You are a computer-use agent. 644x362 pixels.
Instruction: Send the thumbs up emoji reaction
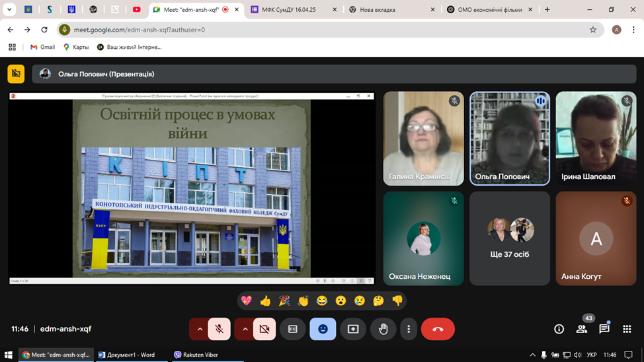265,301
